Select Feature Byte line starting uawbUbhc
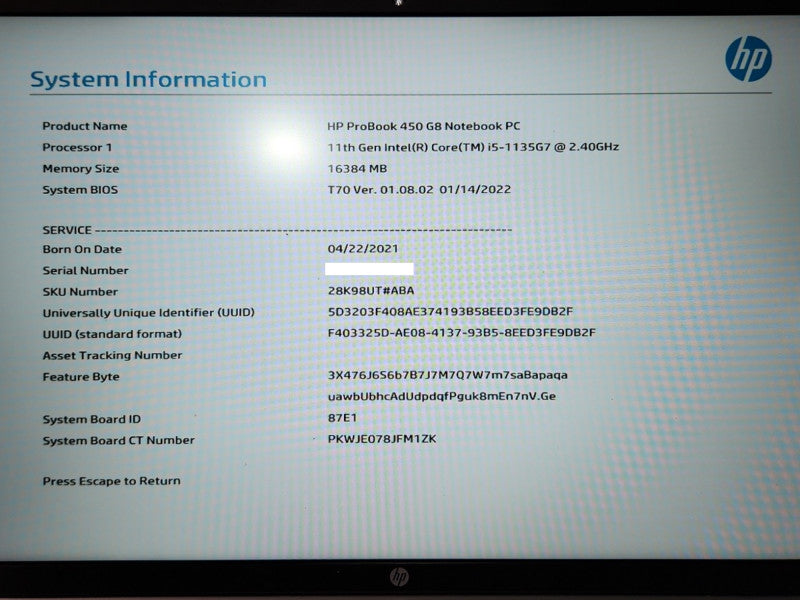 441,396
